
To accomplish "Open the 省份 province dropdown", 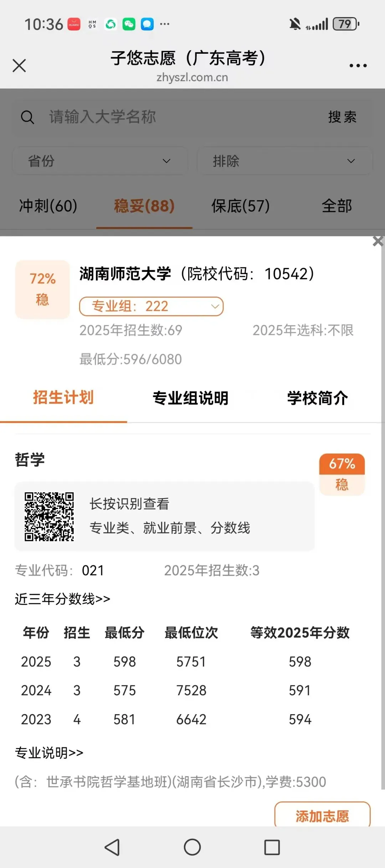I will click(x=100, y=161).
